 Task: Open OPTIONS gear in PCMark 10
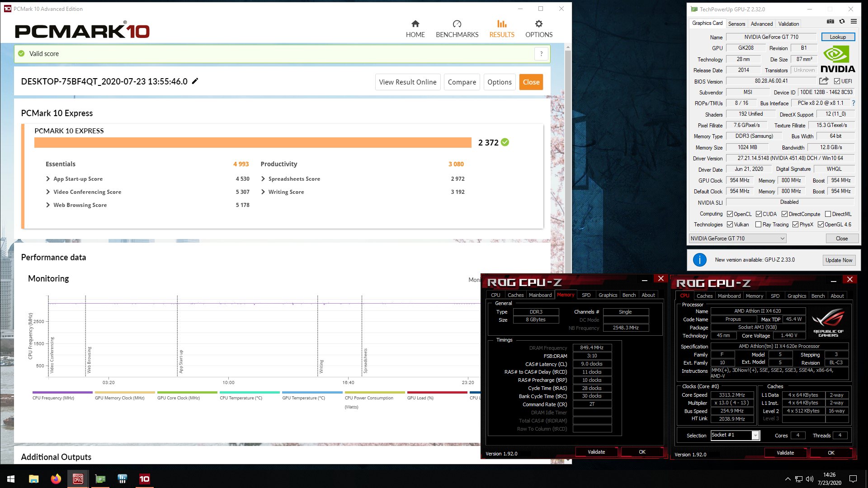click(539, 29)
